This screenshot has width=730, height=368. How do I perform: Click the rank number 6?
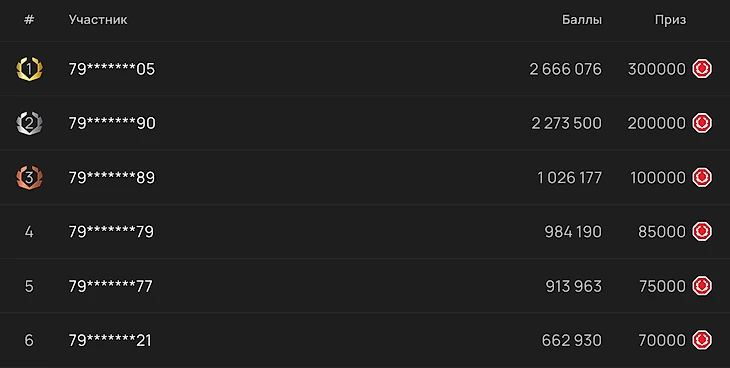pyautogui.click(x=29, y=341)
